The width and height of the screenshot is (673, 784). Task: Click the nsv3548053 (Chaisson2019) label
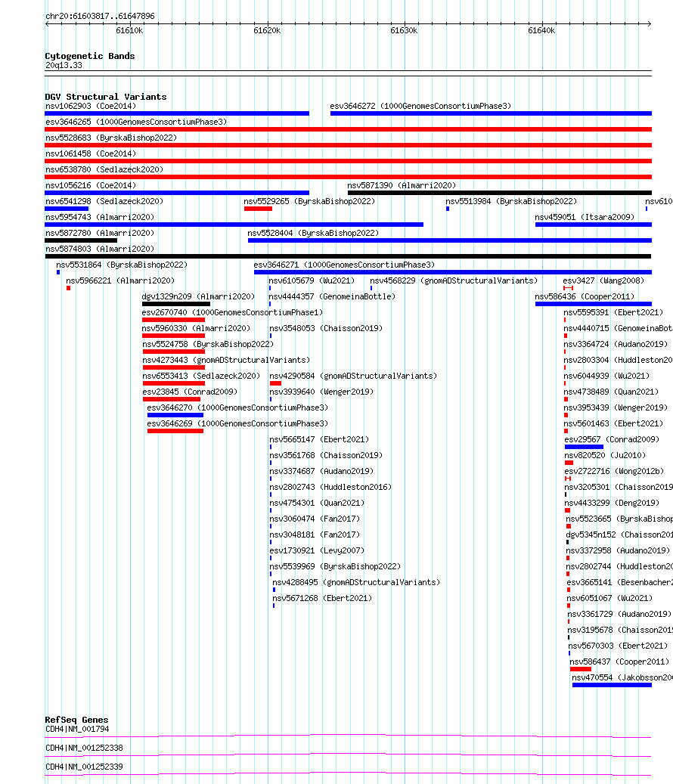point(326,329)
